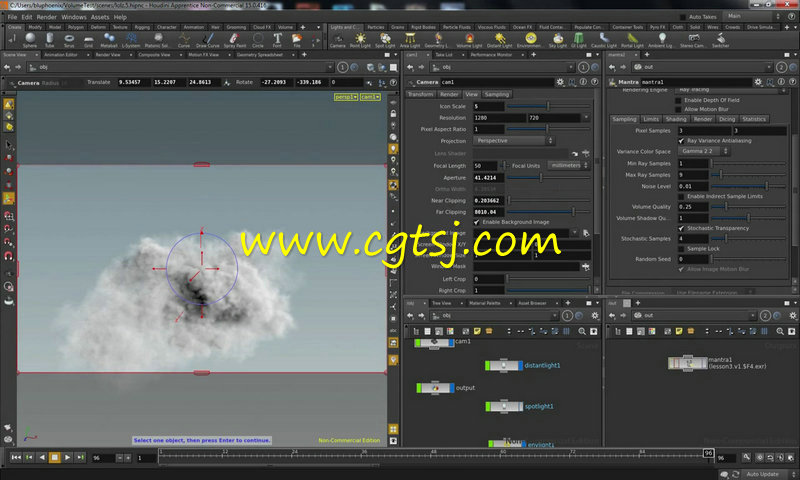Adjust the Aperture slider
Viewport: 800px width, 480px height.
point(548,178)
